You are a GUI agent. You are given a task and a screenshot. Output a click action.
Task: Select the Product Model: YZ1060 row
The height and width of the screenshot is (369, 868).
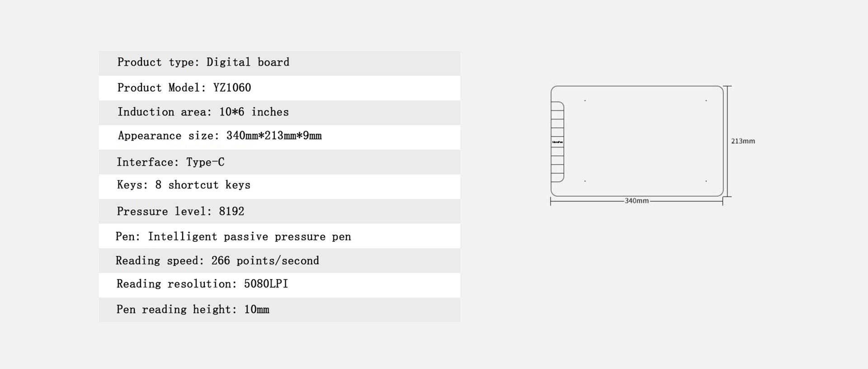[x=279, y=88]
